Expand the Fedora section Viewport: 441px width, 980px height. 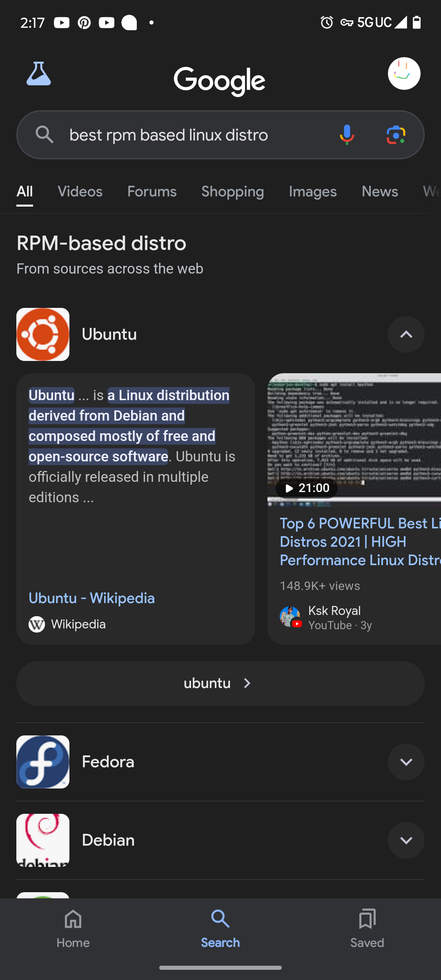[x=406, y=762]
